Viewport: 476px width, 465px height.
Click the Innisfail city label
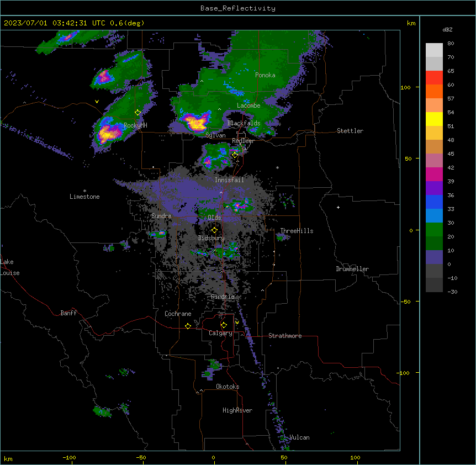point(229,180)
